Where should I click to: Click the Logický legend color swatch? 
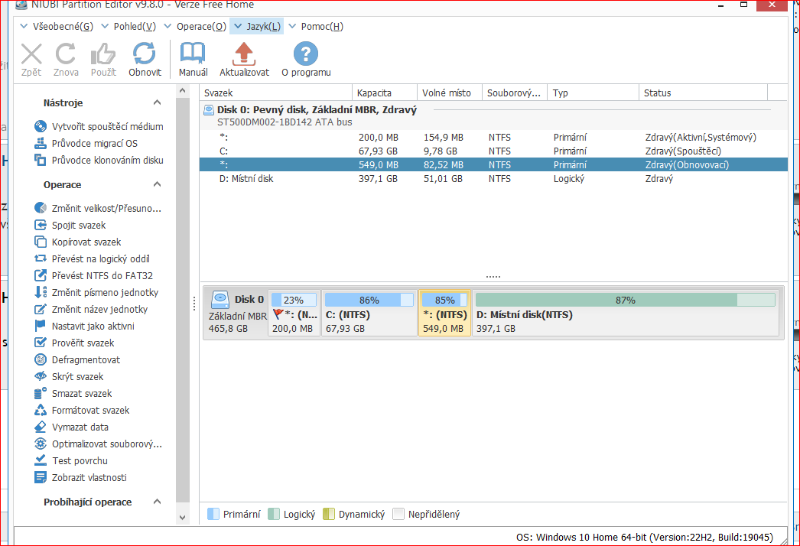point(274,514)
